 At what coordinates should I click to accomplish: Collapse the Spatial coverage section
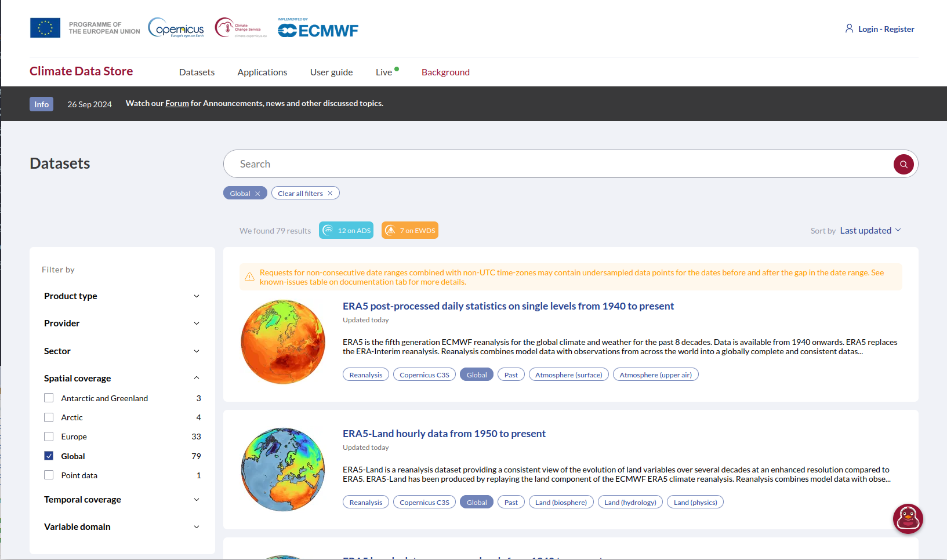point(196,378)
